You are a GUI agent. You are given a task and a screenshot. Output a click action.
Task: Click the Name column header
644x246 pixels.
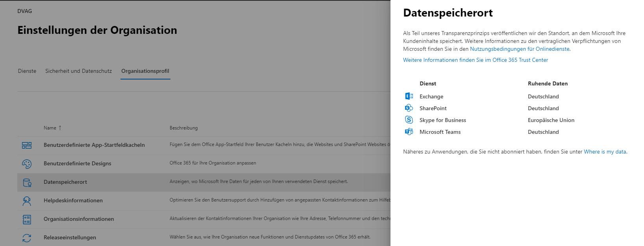50,128
